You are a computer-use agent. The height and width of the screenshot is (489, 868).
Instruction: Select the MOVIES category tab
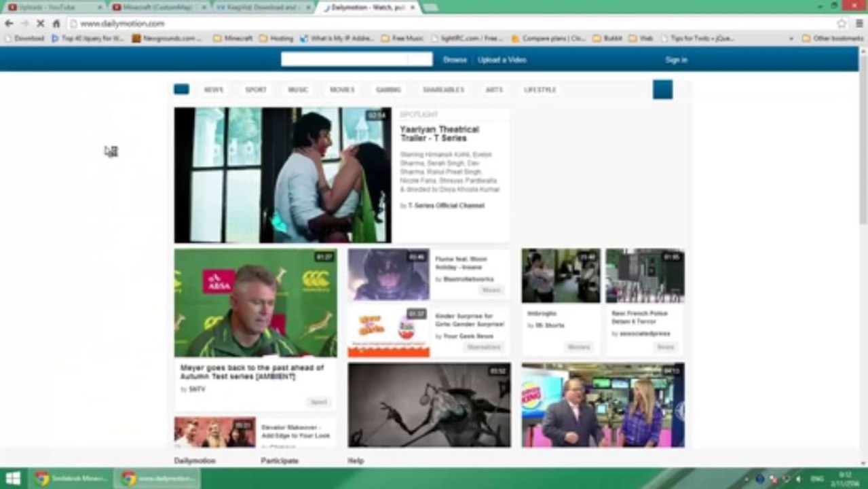342,90
